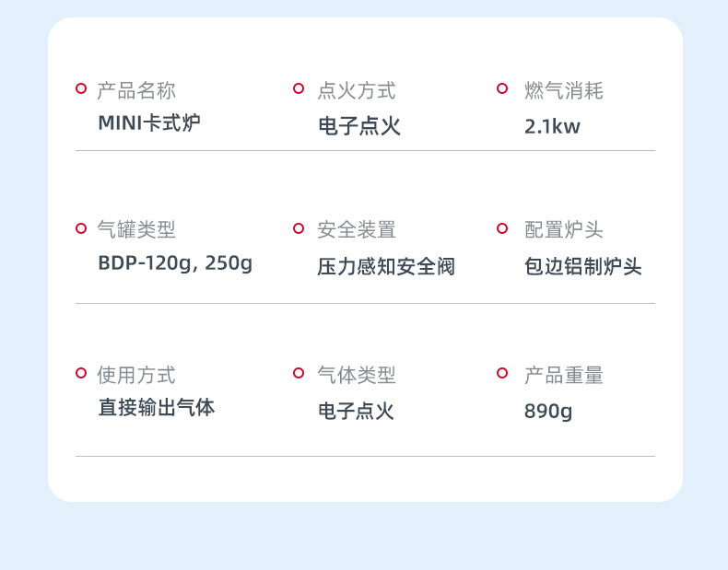Screen dimensions: 728x570
Task: Click the 安全装置 label heading
Action: (x=357, y=229)
